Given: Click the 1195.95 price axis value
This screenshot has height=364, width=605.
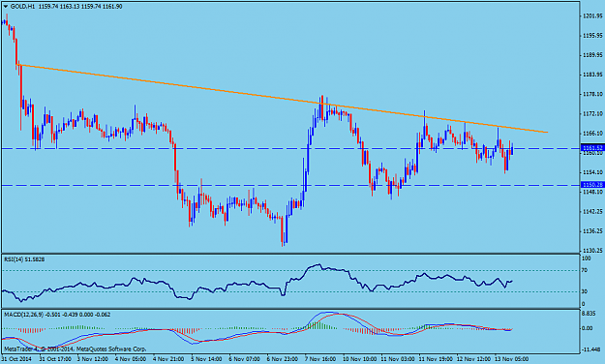Looking at the screenshot, I should pyautogui.click(x=592, y=36).
